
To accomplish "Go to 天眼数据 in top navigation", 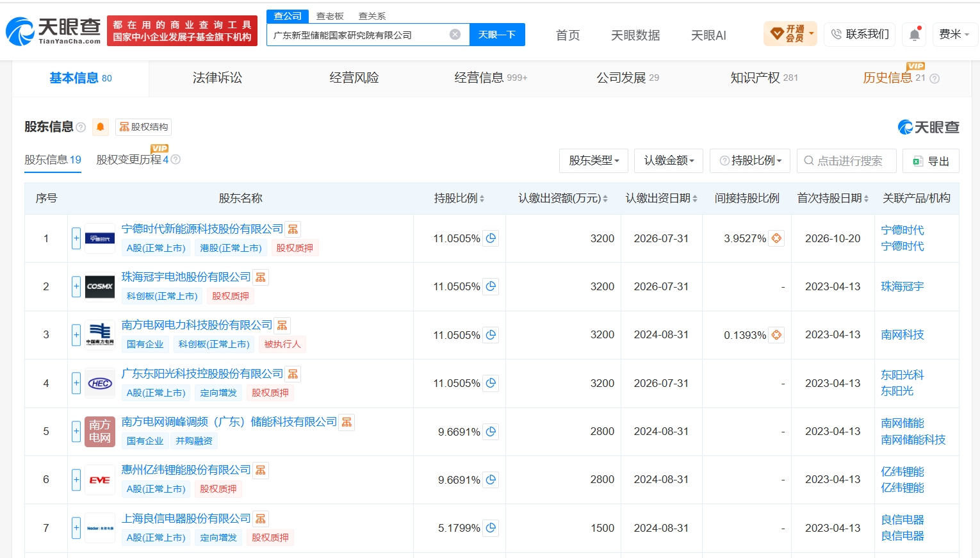I will pyautogui.click(x=635, y=35).
